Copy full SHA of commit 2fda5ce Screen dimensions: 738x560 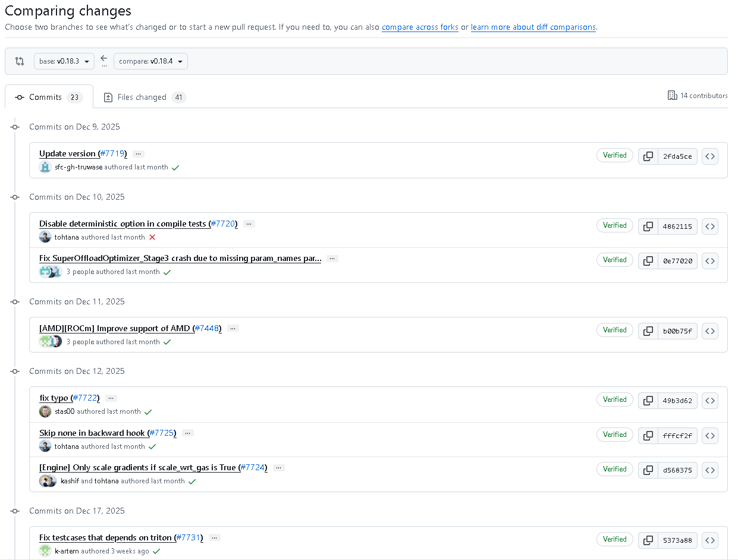(x=648, y=156)
